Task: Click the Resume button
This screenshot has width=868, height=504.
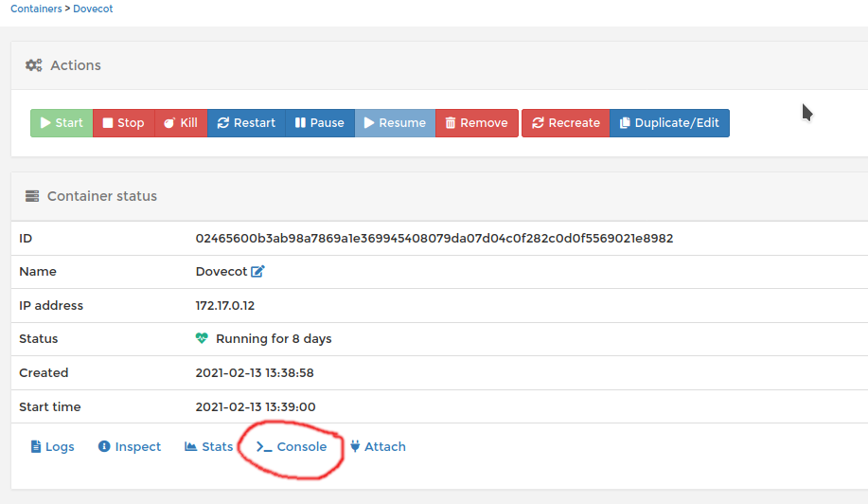Action: point(395,123)
